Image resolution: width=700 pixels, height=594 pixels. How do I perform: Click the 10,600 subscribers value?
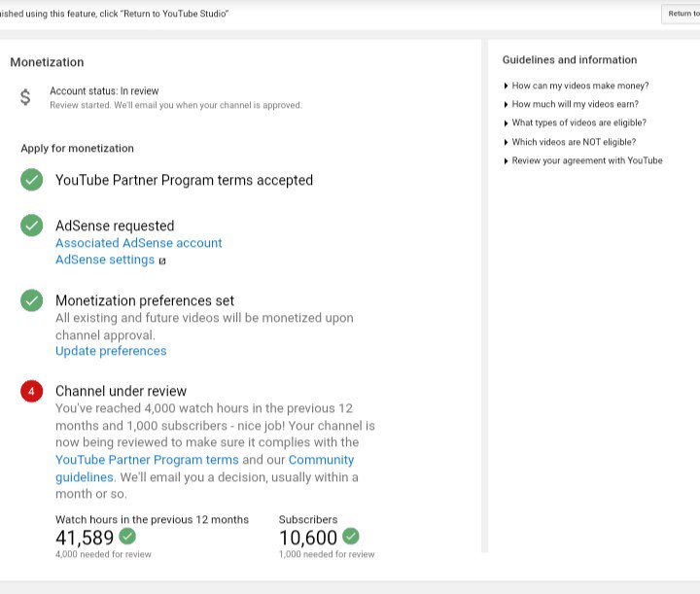point(308,538)
